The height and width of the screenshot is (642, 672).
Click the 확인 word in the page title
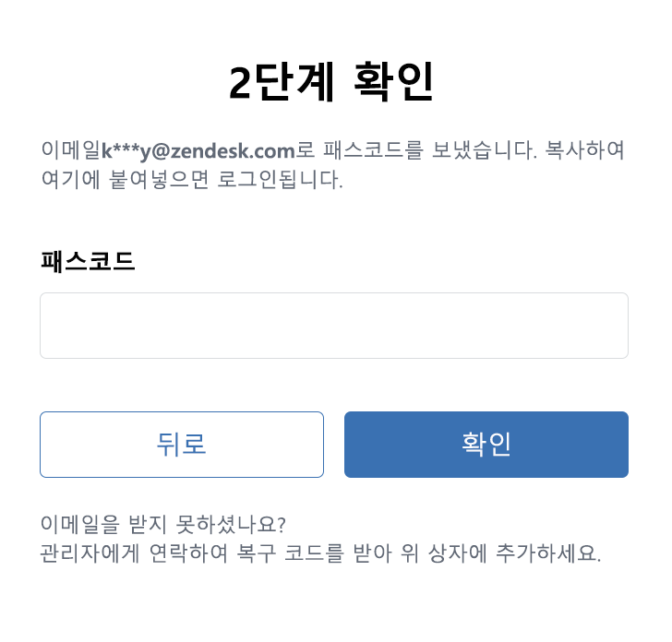tap(393, 81)
